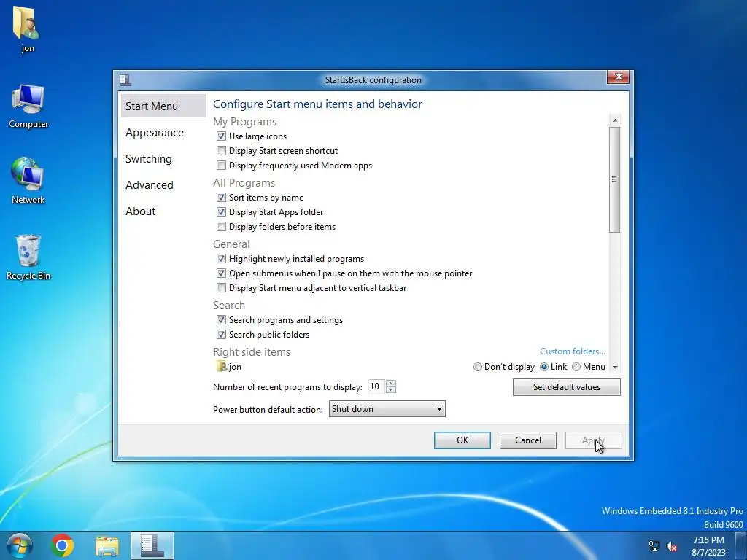747x560 pixels.
Task: Select Menu radio option for jon
Action: point(576,367)
